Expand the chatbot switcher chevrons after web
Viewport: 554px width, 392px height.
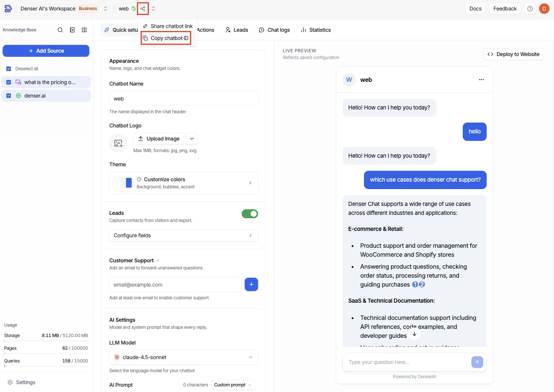(x=153, y=9)
